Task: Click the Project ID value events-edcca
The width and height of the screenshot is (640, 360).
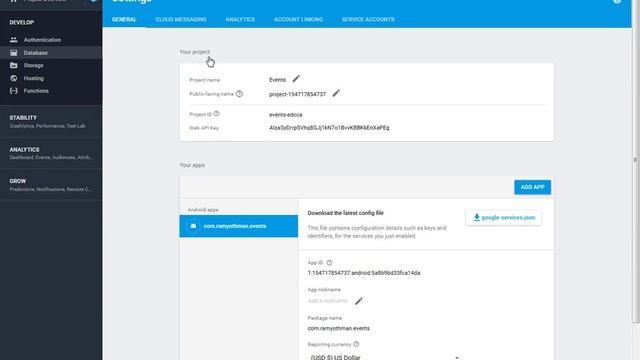Action: [286, 115]
